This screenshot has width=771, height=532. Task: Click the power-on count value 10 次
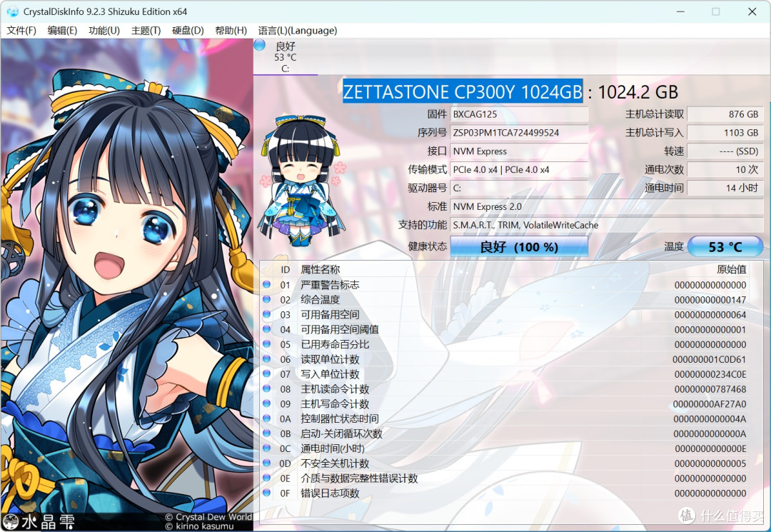pyautogui.click(x=725, y=170)
